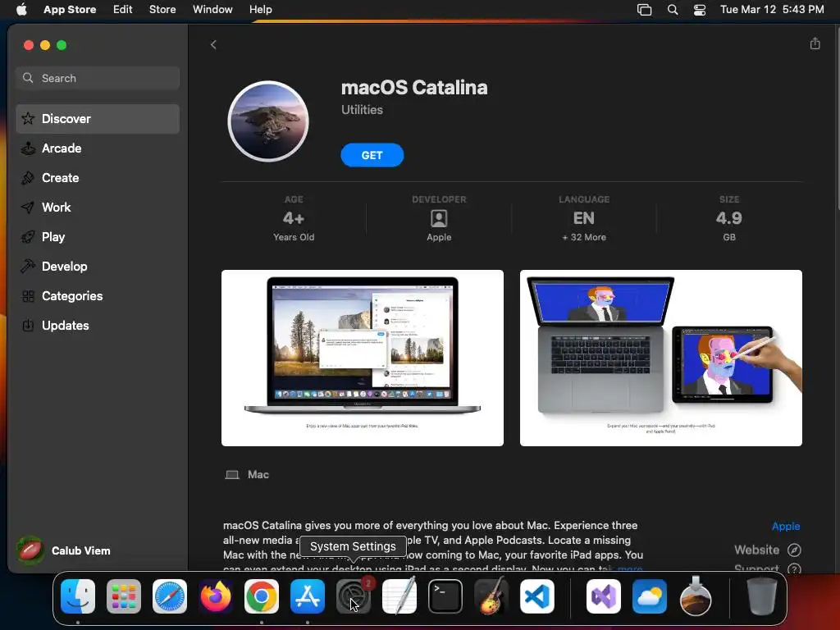Click the '4+' age rating
The image size is (840, 630).
coord(294,218)
